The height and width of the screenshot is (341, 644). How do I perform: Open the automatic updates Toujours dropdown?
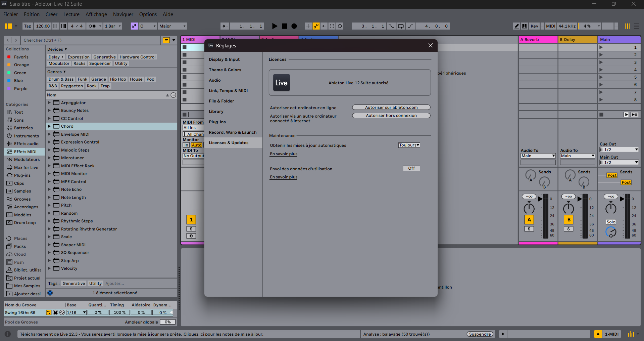409,145
